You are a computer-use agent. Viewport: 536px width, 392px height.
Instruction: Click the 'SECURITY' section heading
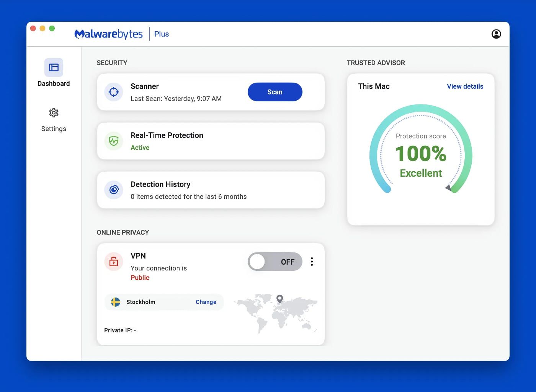pyautogui.click(x=112, y=63)
